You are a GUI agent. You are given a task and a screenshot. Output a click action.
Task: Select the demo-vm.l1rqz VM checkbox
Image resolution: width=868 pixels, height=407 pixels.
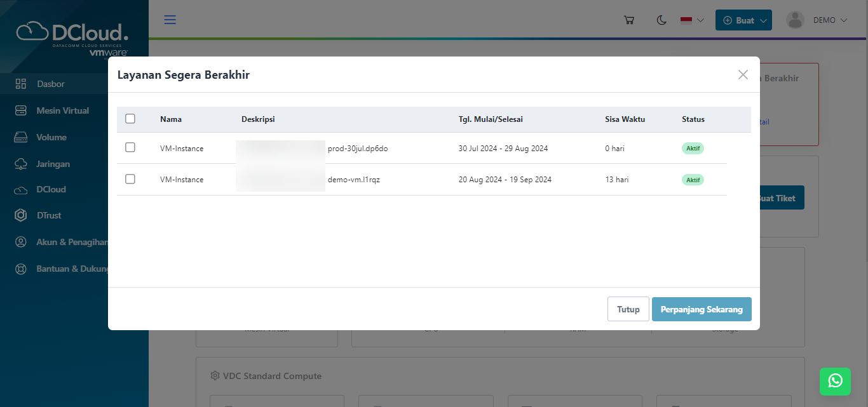[130, 179]
